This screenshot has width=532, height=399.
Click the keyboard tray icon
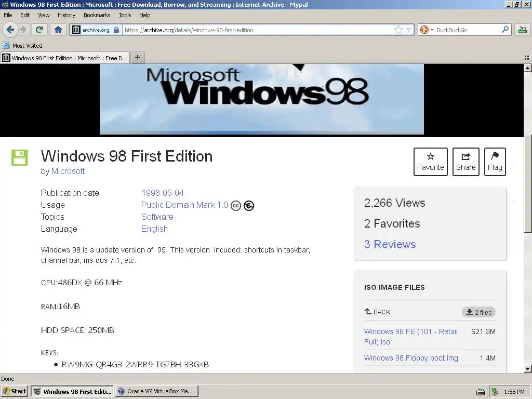(481, 392)
